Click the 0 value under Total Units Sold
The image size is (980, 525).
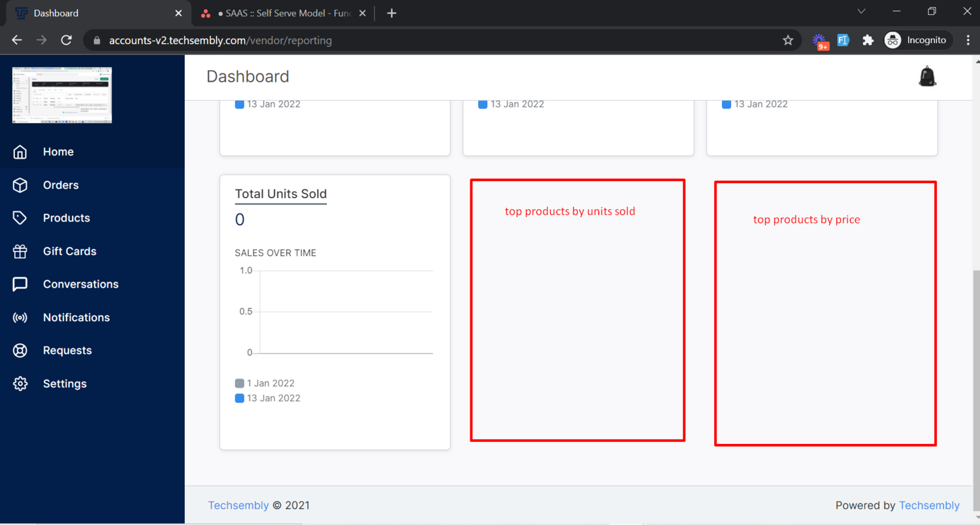[x=240, y=220]
